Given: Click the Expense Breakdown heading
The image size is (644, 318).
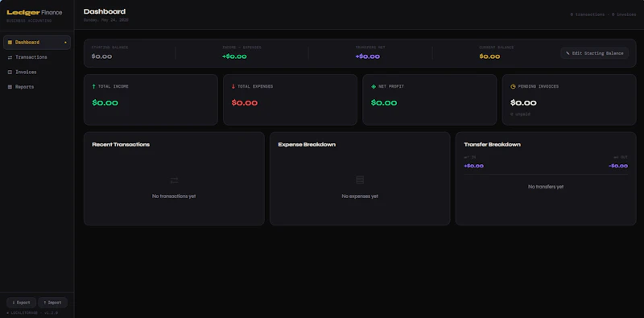Looking at the screenshot, I should coord(307,145).
